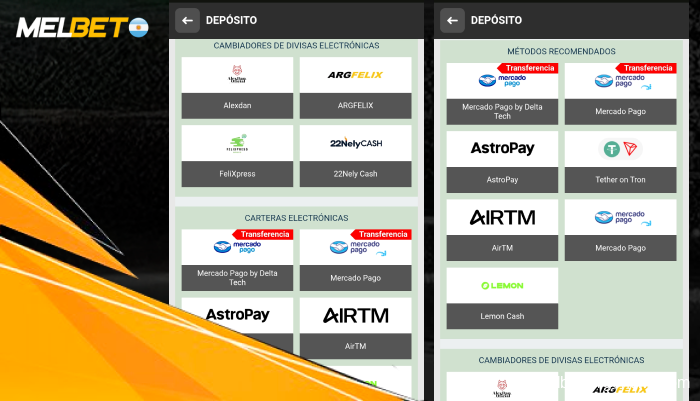Click Mercado Pago by Delta Tech label, right panel
This screenshot has height=401, width=700.
coord(502,112)
